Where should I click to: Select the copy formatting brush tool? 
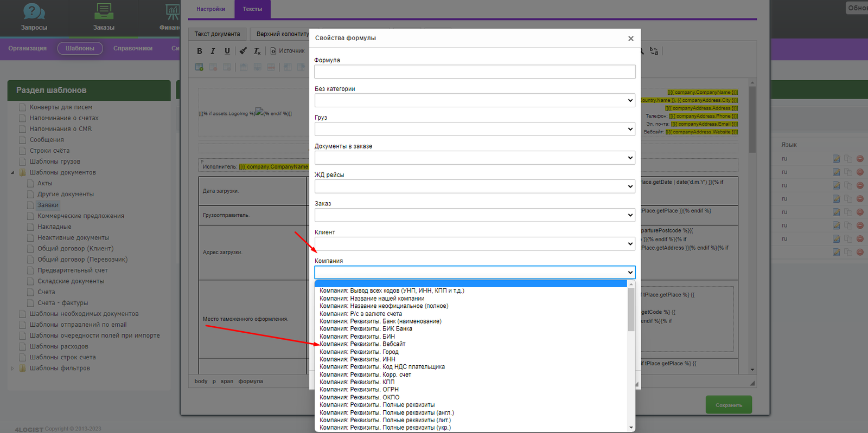click(x=243, y=51)
